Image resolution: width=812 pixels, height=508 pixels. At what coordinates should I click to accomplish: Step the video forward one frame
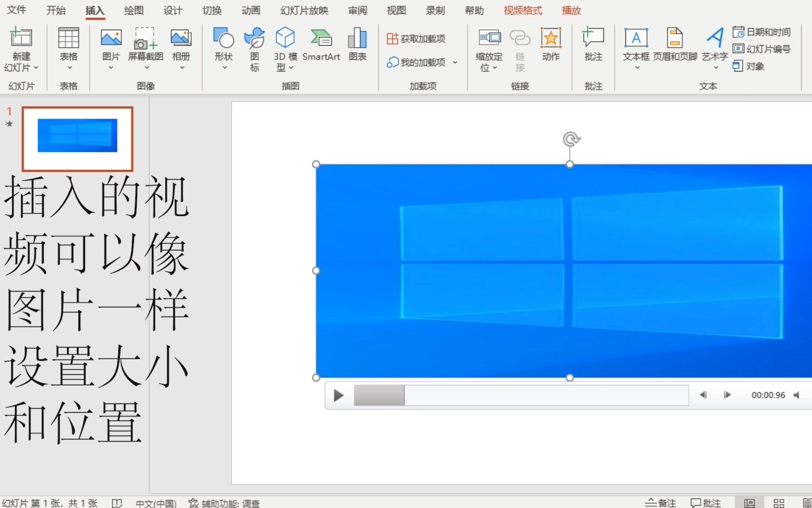click(727, 395)
